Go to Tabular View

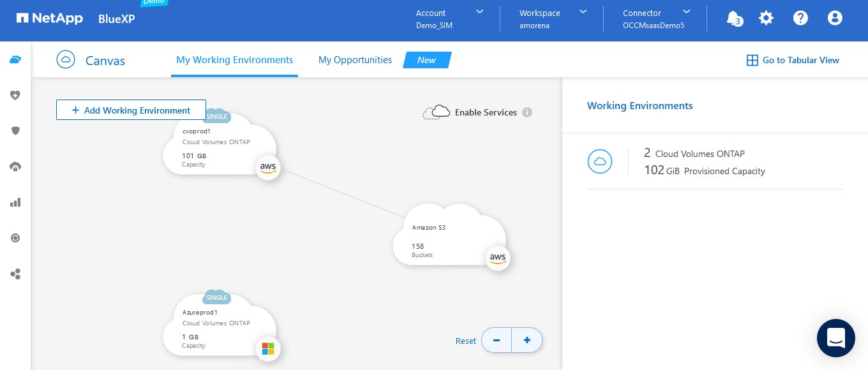(x=793, y=60)
